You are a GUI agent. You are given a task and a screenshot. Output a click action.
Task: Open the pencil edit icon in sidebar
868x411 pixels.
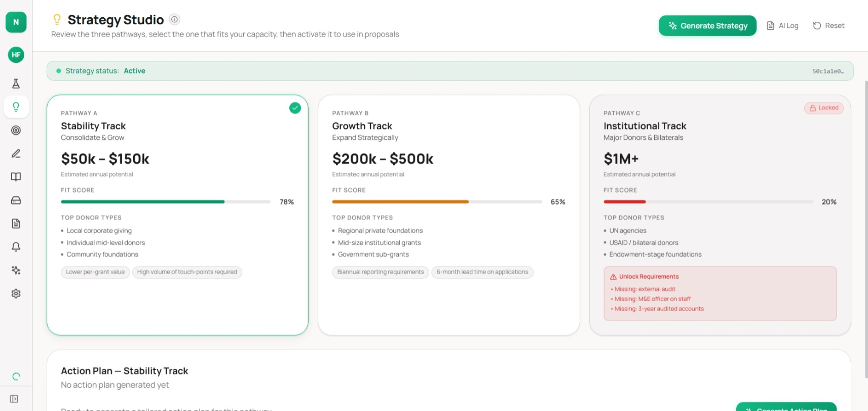point(16,154)
